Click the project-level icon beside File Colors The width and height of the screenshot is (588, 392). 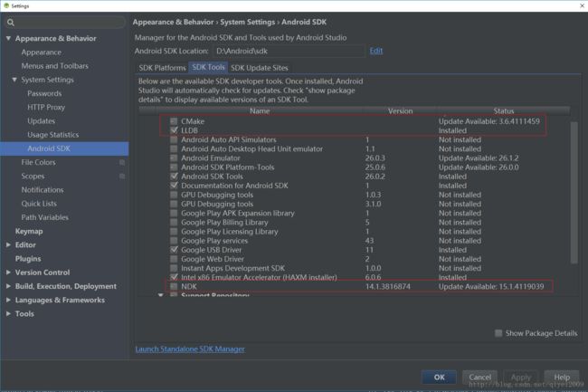(122, 162)
